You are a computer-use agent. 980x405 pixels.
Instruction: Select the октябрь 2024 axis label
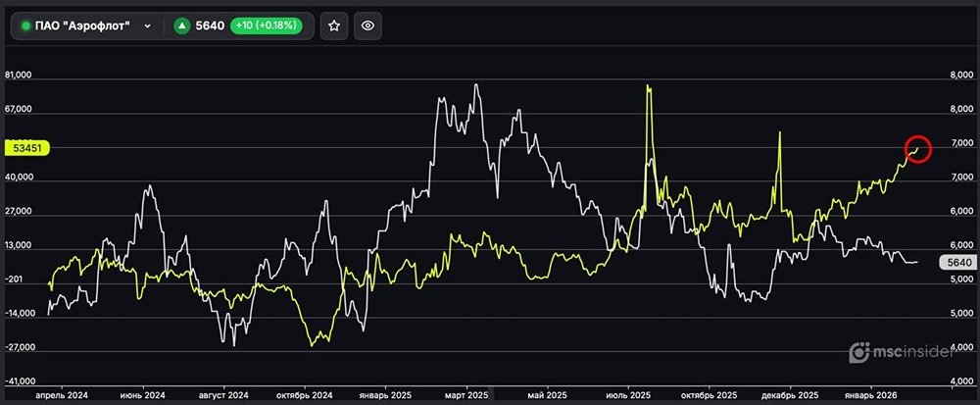pos(304,394)
